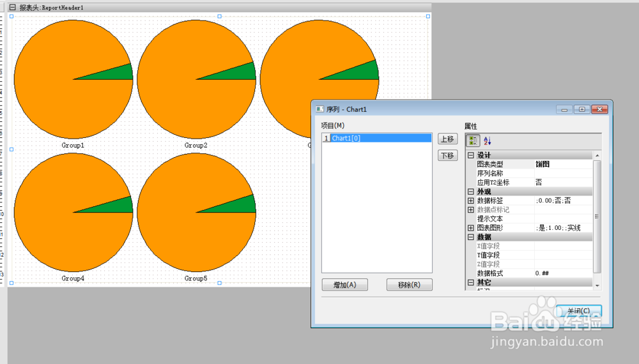Viewport: 639px width, 364px height.
Task: Select the Z值字段 property row
Action: [x=534, y=264]
